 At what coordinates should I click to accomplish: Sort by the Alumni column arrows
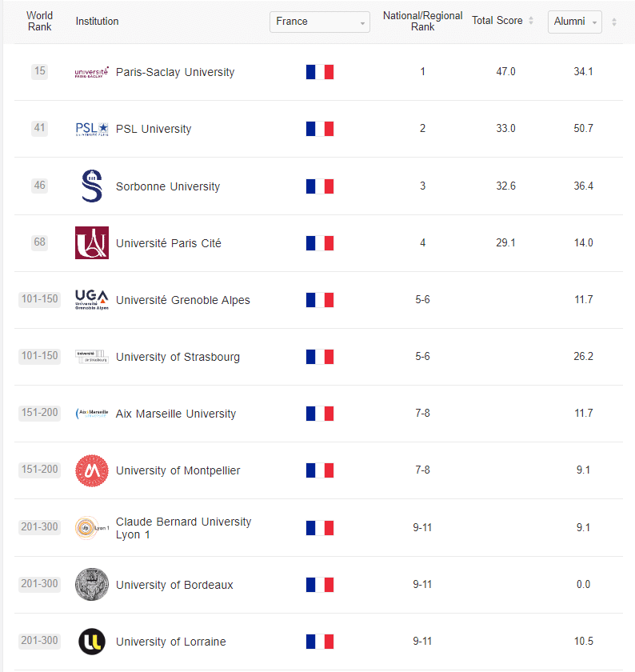pos(614,22)
